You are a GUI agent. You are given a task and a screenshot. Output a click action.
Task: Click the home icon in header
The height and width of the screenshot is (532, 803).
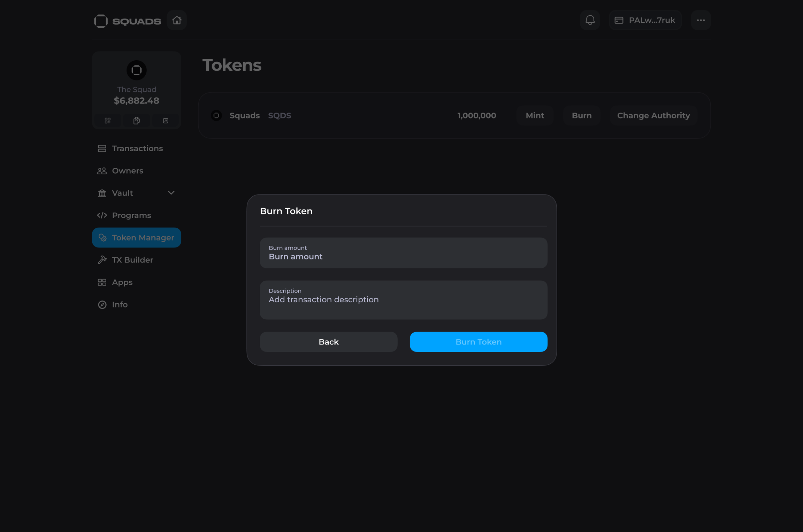tap(177, 20)
